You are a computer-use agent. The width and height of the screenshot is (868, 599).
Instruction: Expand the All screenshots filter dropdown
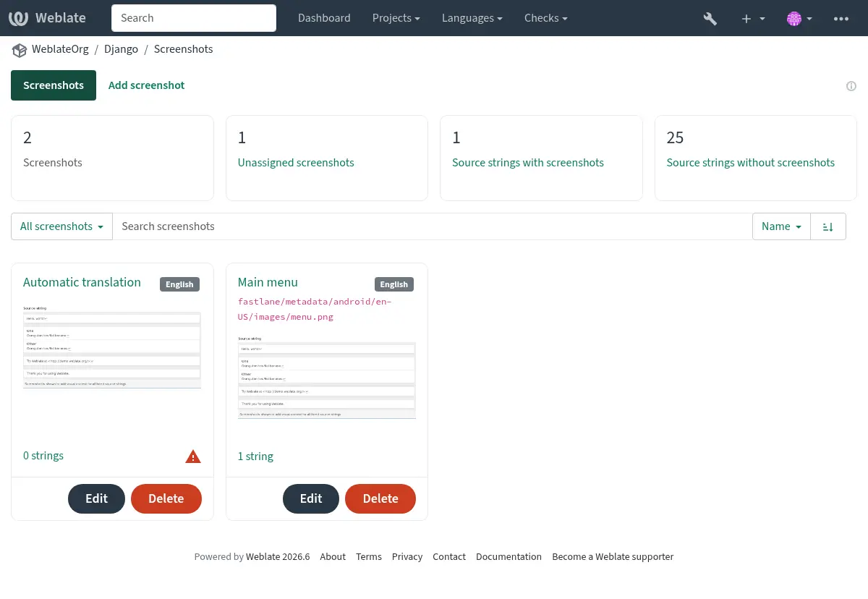coord(62,226)
